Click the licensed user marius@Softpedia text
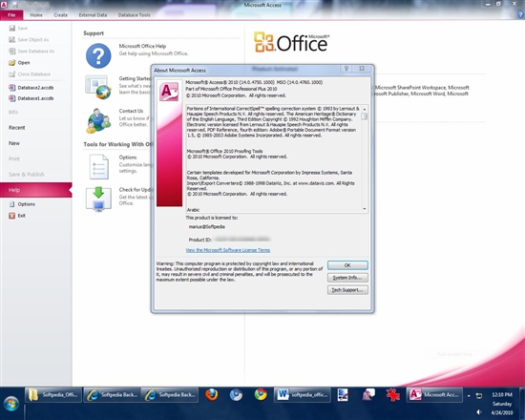 point(206,227)
